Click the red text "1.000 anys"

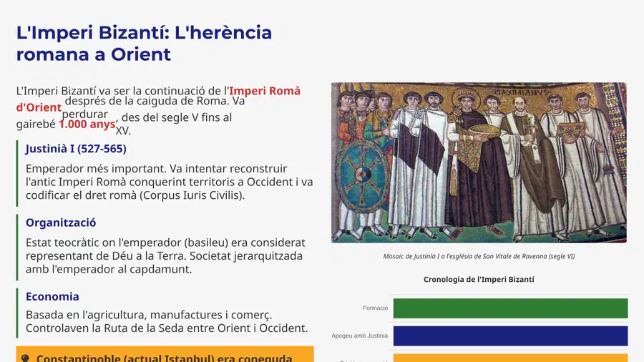(87, 124)
